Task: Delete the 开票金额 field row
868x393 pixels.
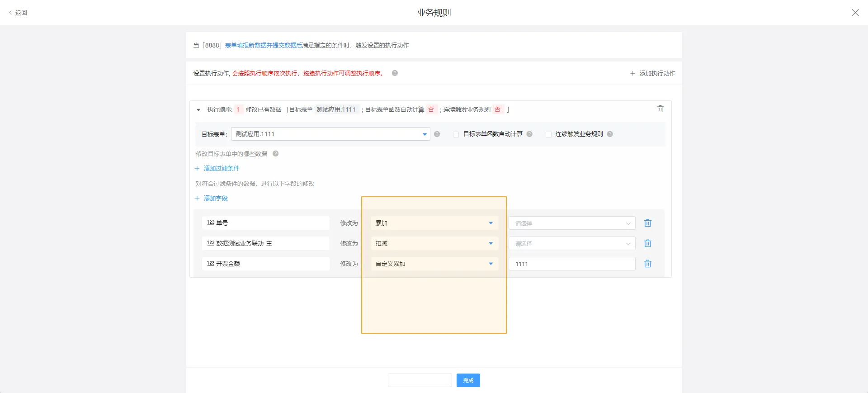Action: [647, 264]
